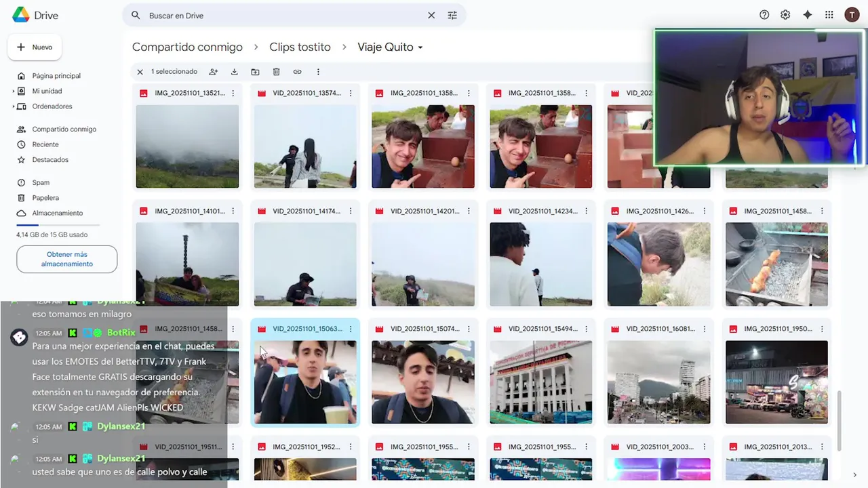Open Drive settings gear icon

pos(785,15)
